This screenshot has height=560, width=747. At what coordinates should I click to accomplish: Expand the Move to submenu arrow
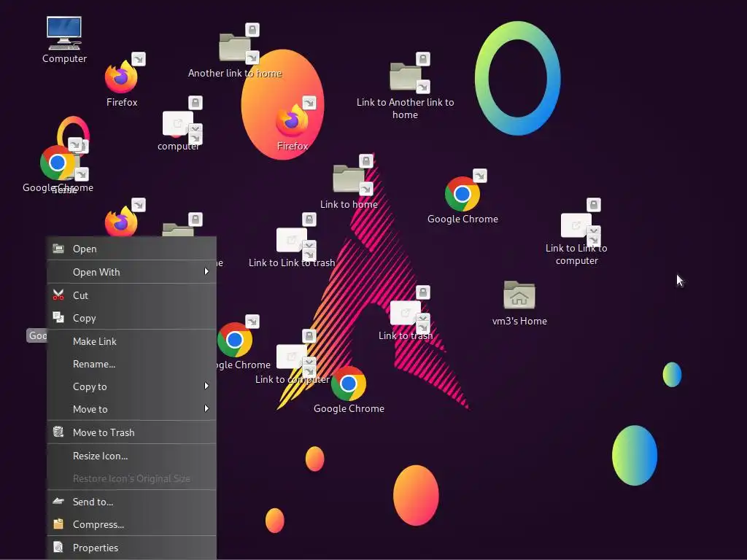206,408
